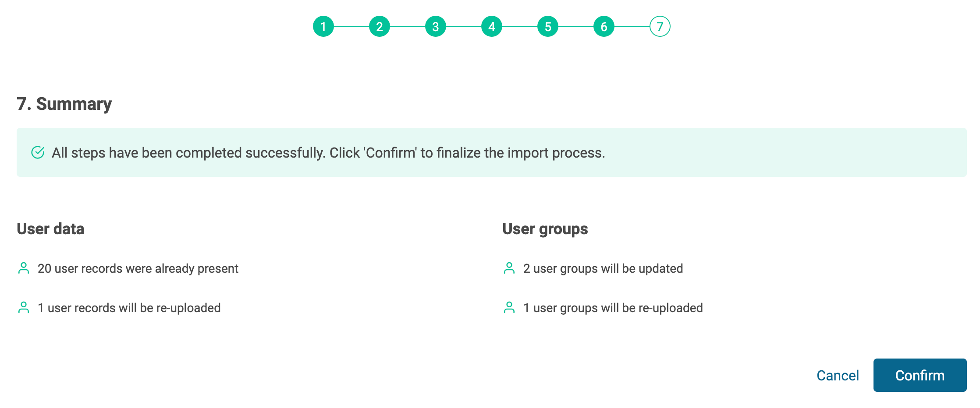980x408 pixels.
Task: Click user icon beside re-uploaded user records
Action: 24,308
